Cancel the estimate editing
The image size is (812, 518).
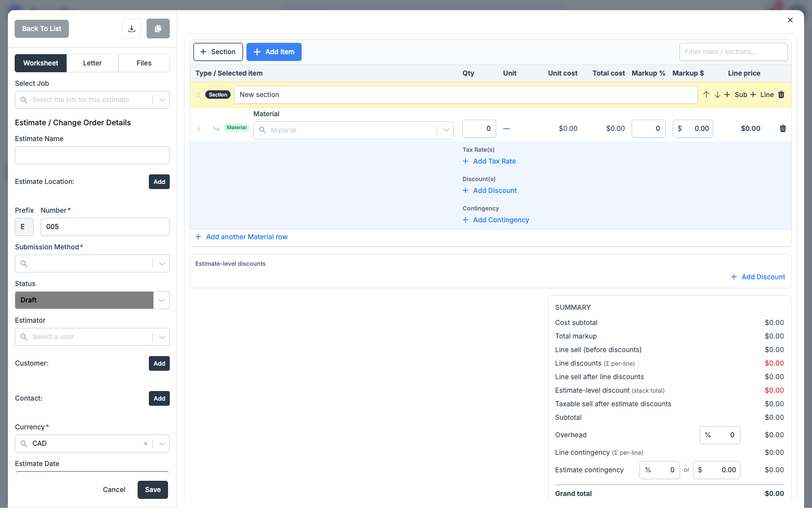click(x=114, y=490)
